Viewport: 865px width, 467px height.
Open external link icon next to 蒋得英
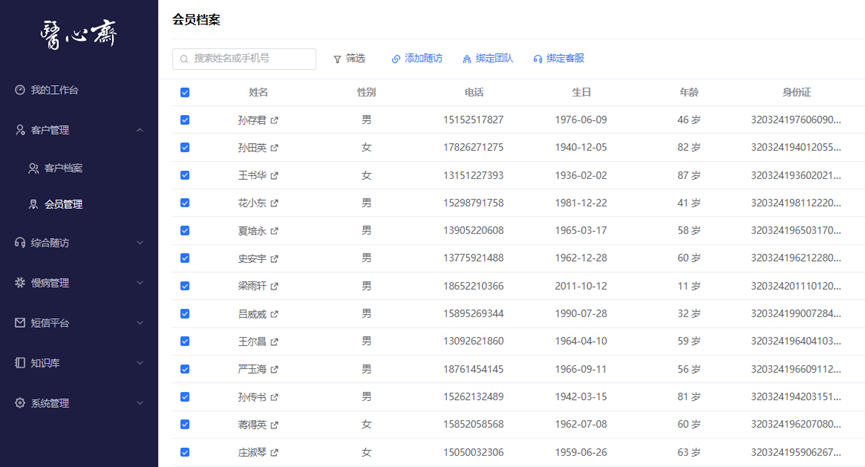click(x=274, y=425)
